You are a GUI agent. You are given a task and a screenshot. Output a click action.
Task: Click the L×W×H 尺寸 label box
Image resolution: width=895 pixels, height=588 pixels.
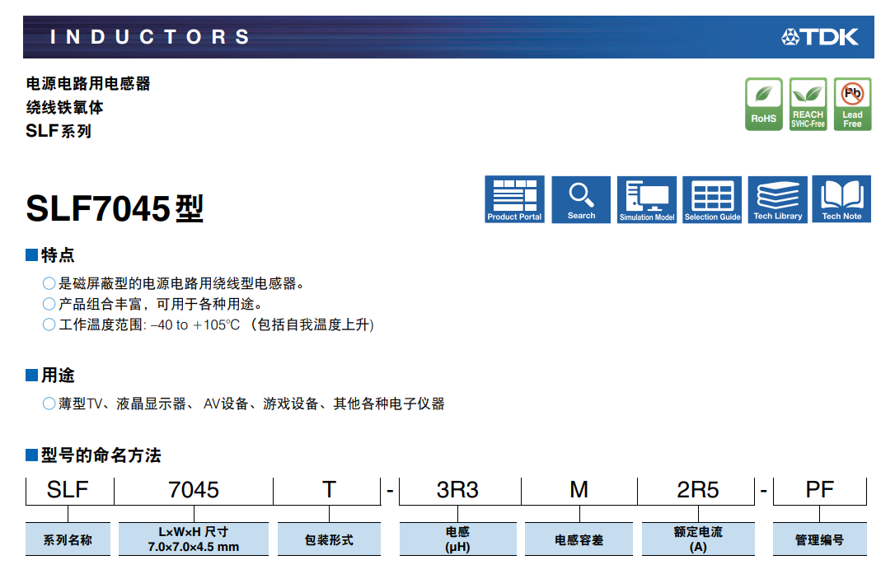pyautogui.click(x=194, y=539)
